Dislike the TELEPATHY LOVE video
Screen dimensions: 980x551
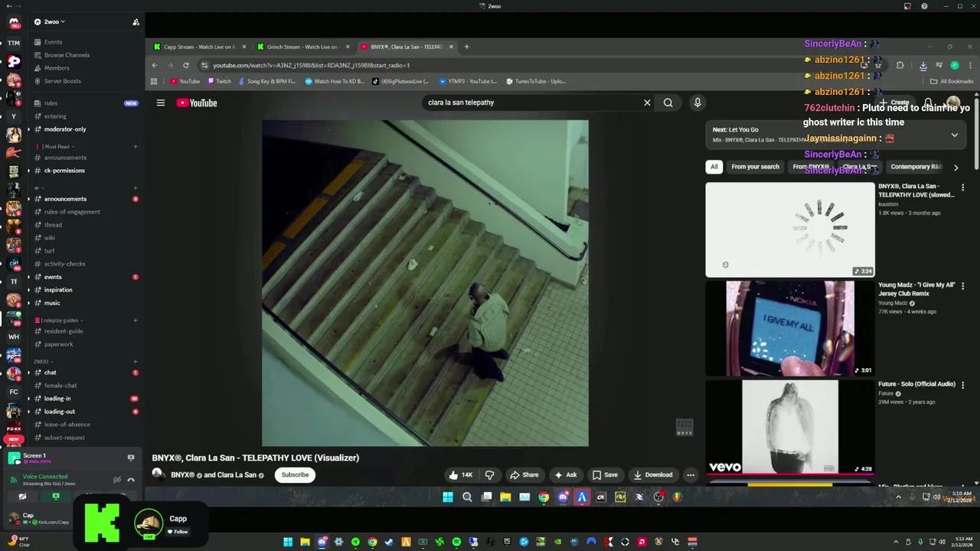[490, 475]
